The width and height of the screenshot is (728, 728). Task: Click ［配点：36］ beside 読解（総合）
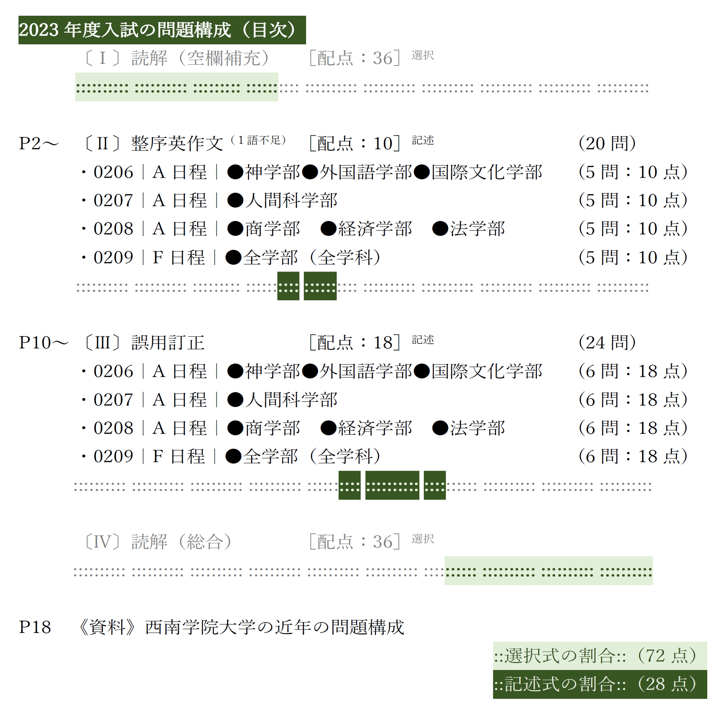tap(355, 542)
